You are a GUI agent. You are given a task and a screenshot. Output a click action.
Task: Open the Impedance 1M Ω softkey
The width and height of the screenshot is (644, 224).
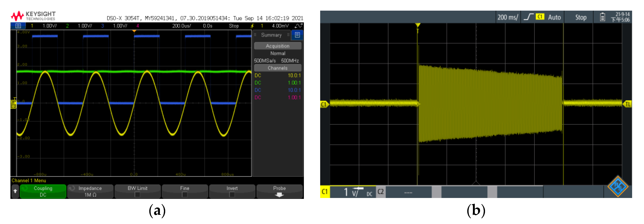click(90, 191)
